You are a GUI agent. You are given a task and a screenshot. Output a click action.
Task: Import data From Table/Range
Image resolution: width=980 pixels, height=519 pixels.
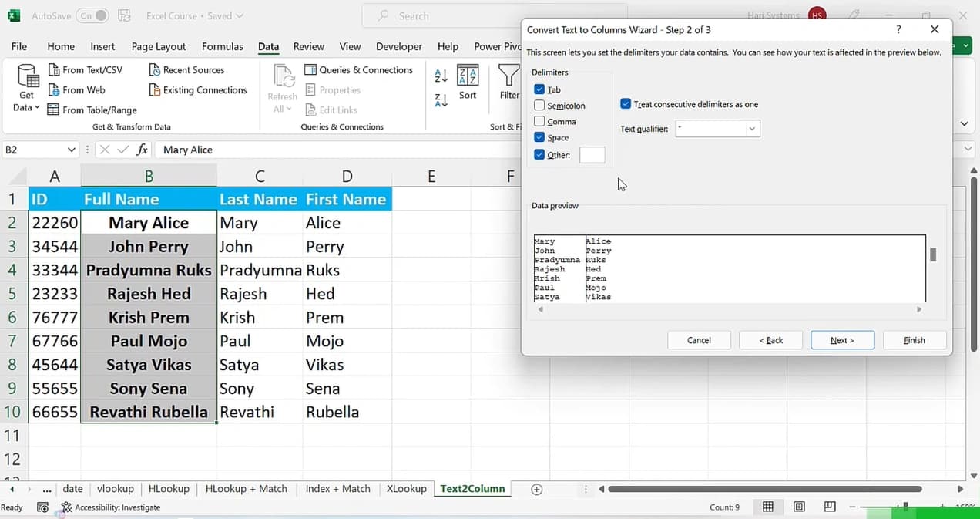92,110
